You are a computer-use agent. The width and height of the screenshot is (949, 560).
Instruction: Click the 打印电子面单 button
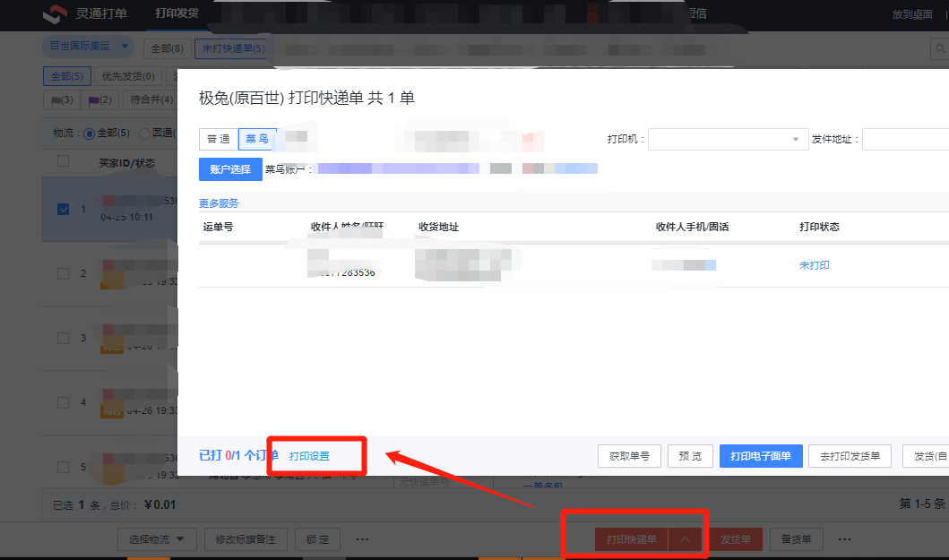tap(761, 456)
